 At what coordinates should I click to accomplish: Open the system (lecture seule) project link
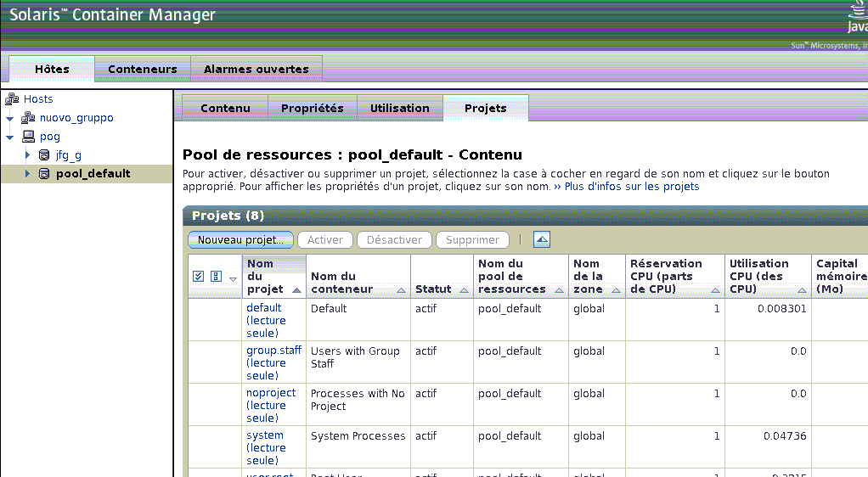pos(266,447)
